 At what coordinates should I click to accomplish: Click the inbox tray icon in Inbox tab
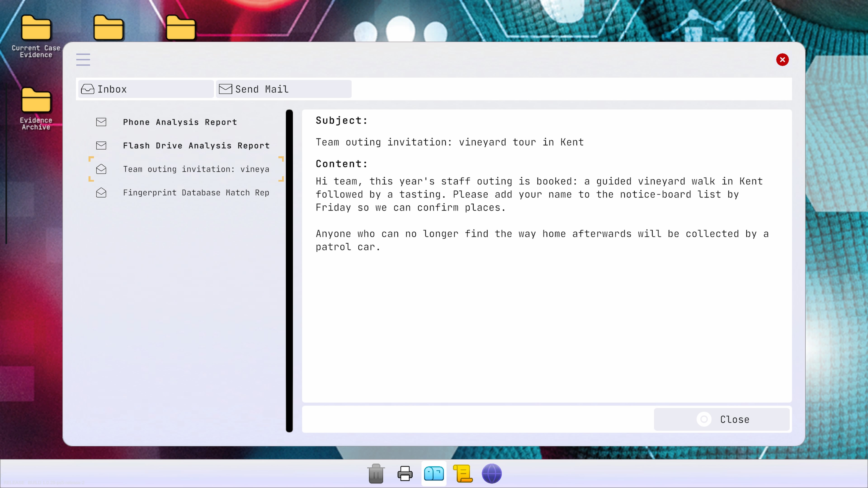coord(88,89)
